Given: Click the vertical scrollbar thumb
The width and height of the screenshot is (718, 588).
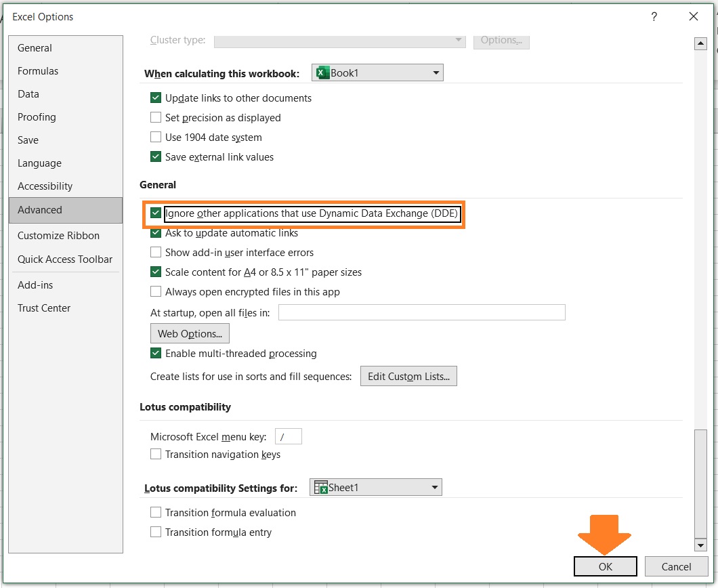Looking at the screenshot, I should (700, 483).
